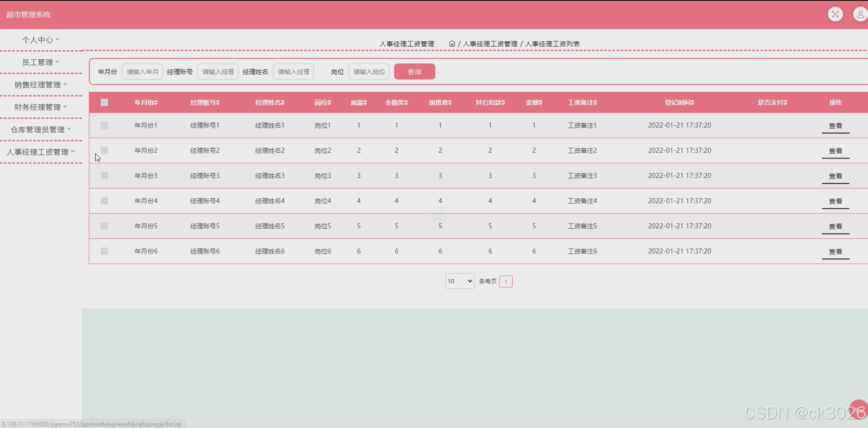Image resolution: width=868 pixels, height=428 pixels.
Task: Click the fullscreen toggle icon in header
Action: [x=835, y=14]
